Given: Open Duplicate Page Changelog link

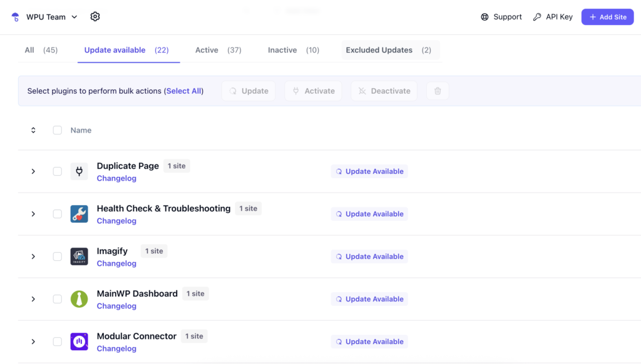Looking at the screenshot, I should coord(116,178).
